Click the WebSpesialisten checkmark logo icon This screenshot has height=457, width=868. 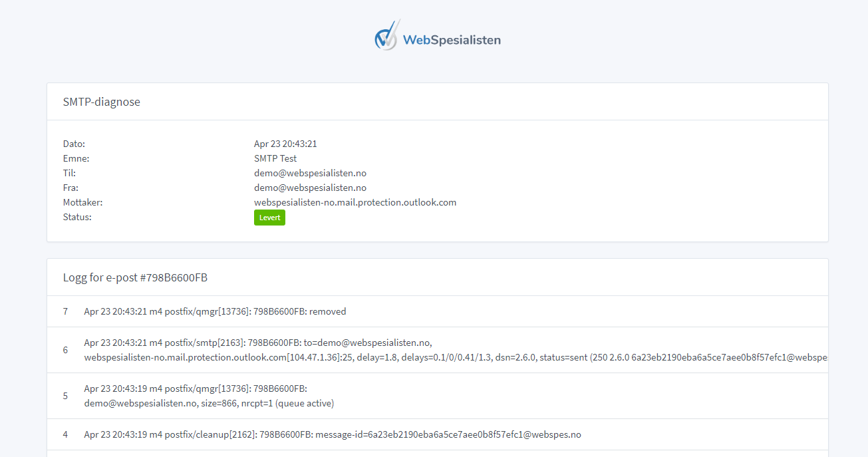pos(386,36)
